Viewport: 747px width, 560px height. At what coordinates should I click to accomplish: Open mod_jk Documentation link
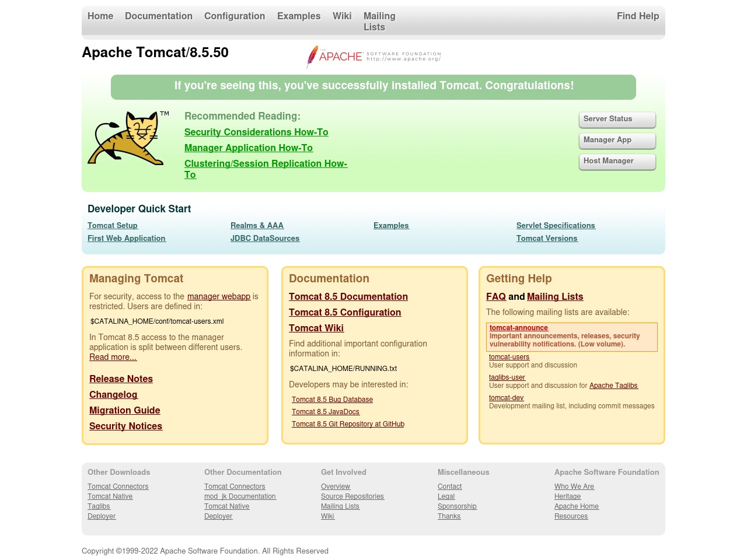coord(240,496)
